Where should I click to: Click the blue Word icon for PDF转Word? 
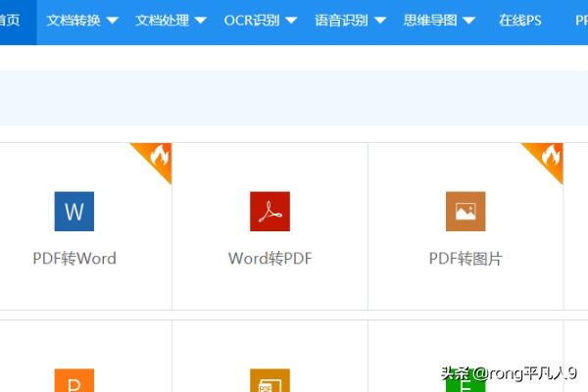74,212
